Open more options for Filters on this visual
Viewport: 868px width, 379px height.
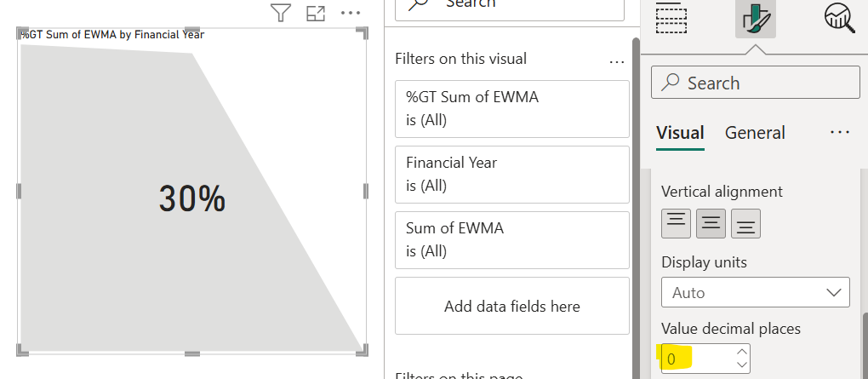pos(617,62)
